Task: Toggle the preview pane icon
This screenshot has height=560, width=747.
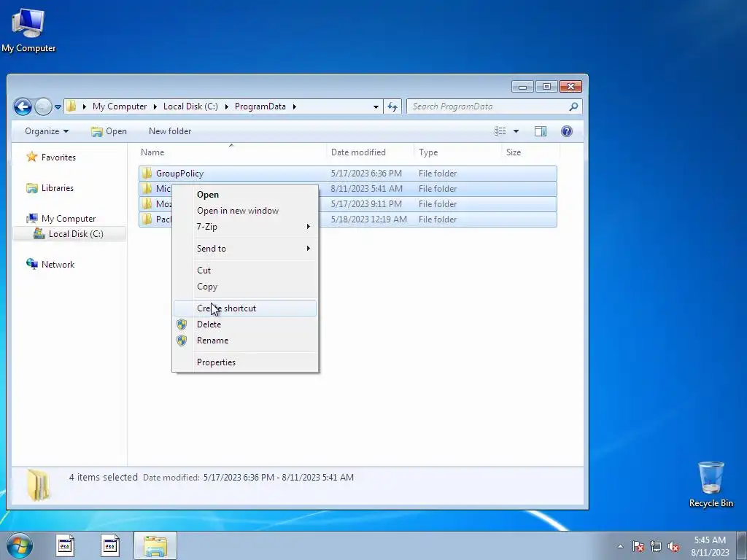Action: click(541, 131)
